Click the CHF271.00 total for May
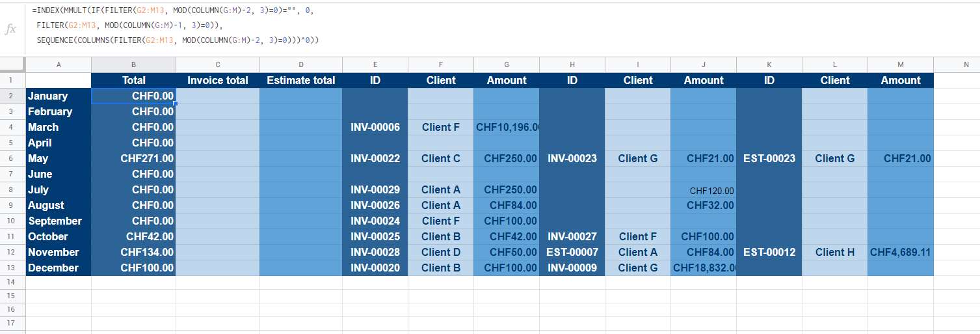Screen dimensions: 980x334 (133, 158)
